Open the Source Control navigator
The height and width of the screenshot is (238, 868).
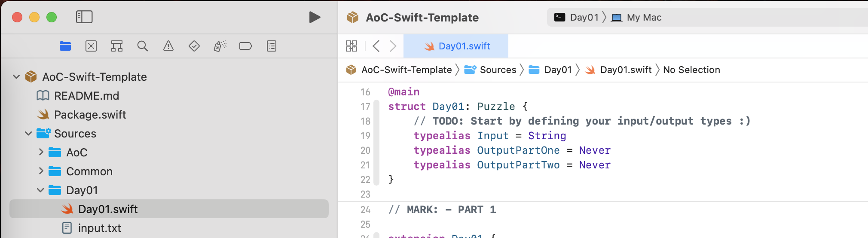[x=91, y=46]
